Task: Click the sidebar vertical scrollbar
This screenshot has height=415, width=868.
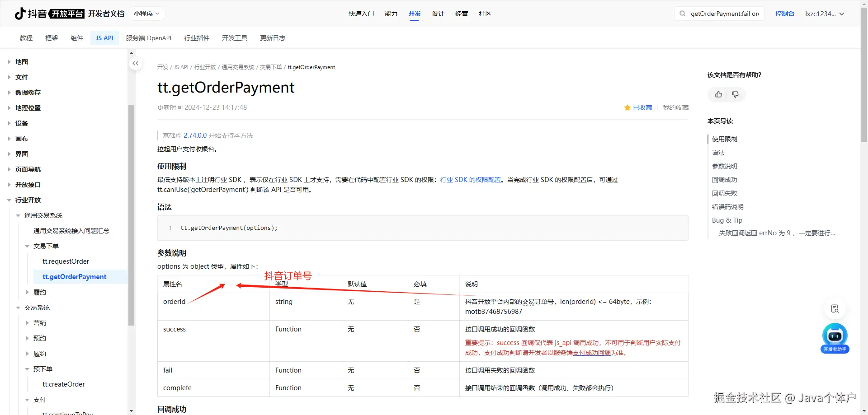Action: 132,215
